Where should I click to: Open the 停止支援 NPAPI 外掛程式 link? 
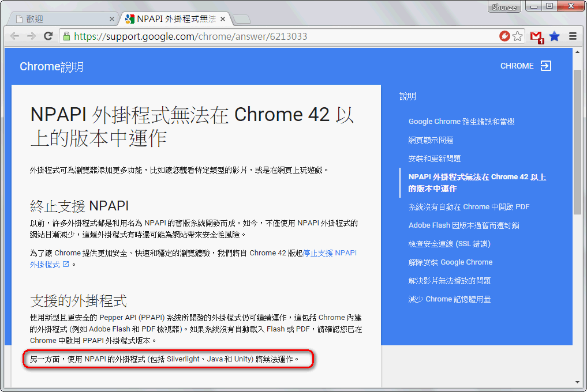tap(193, 259)
